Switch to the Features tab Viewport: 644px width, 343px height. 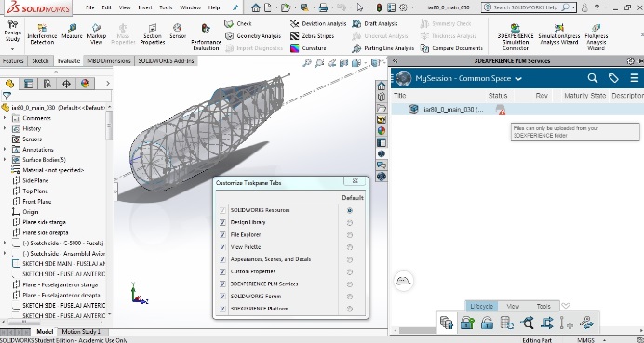point(13,60)
